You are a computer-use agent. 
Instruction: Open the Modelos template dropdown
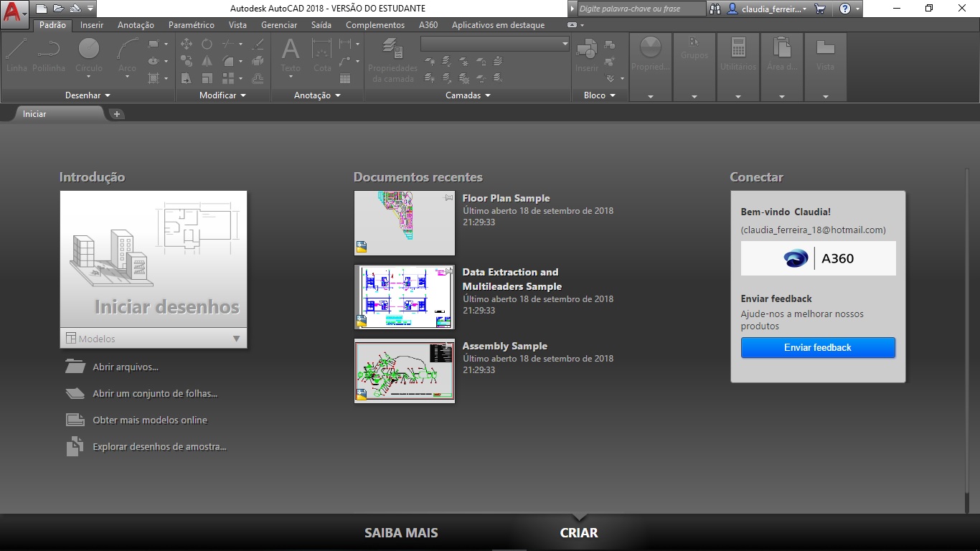pyautogui.click(x=154, y=339)
